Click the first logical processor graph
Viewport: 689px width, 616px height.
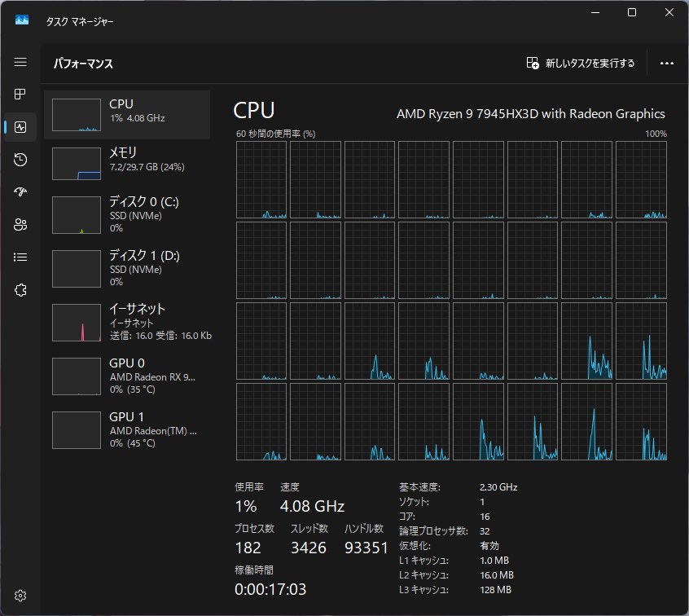coord(261,180)
